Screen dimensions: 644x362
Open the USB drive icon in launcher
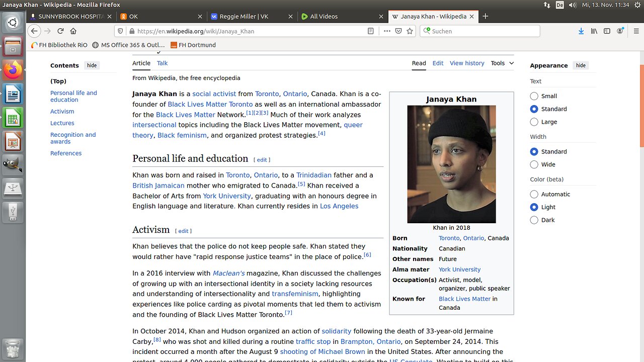click(x=13, y=213)
